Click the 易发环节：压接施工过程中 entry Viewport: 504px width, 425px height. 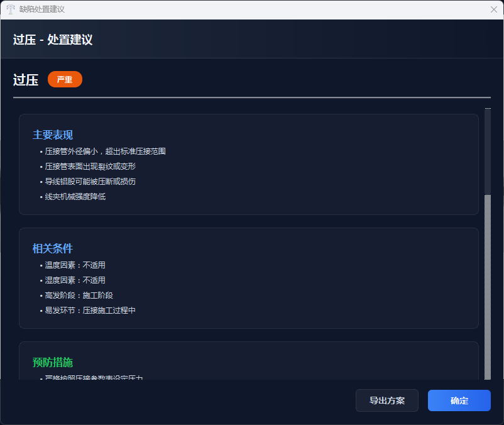(90, 311)
